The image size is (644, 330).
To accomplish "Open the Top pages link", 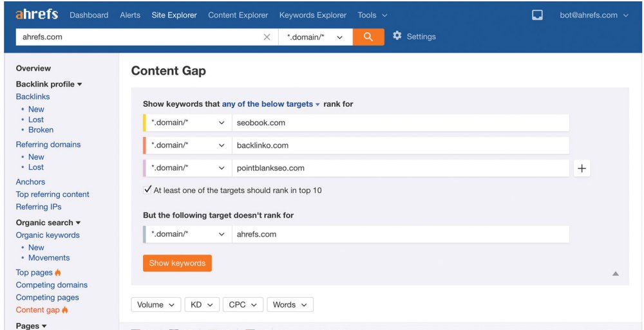I will pos(34,273).
